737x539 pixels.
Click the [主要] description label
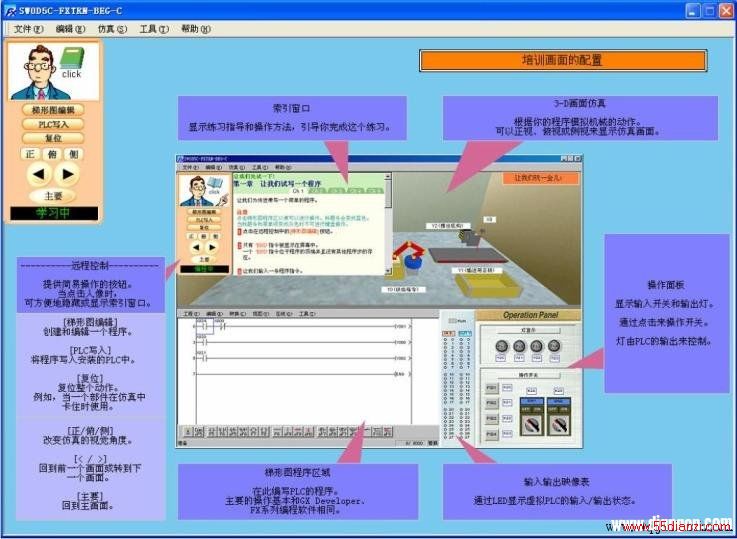pyautogui.click(x=89, y=496)
